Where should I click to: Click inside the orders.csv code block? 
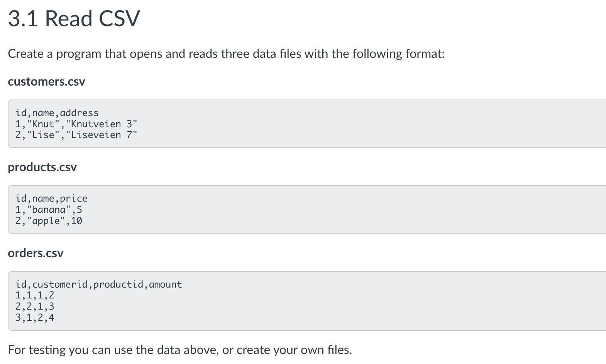click(307, 301)
